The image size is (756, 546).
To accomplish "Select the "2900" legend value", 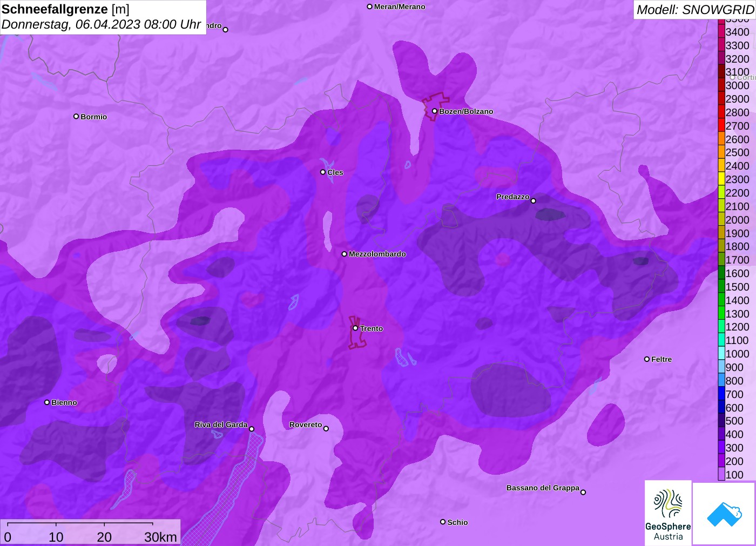I will [738, 99].
